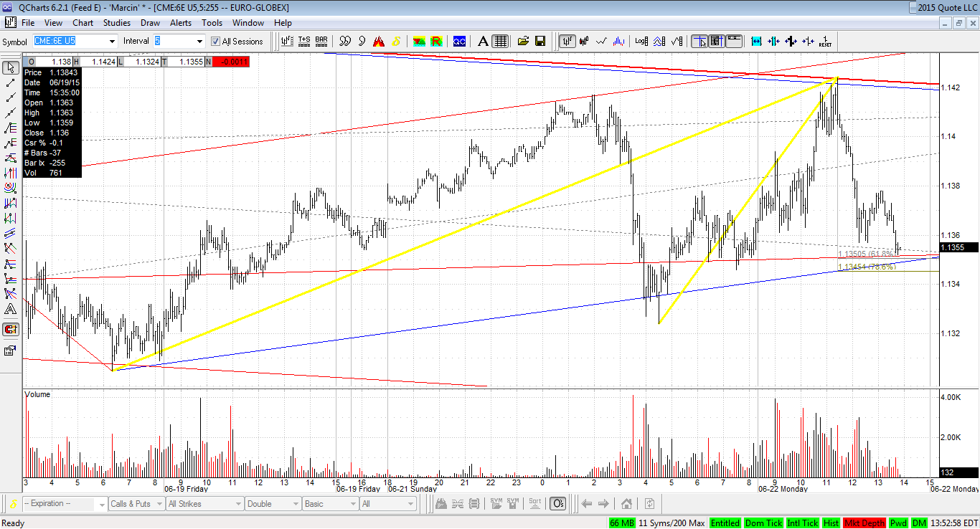Select the arrow pointer tool in left toolbar
This screenshot has width=980, height=529.
(11, 68)
